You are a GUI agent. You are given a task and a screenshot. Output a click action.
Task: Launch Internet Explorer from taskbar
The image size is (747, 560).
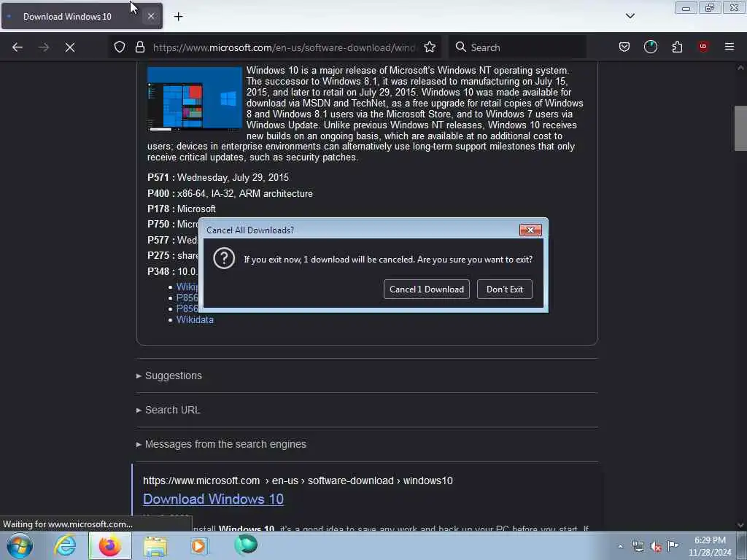coord(65,545)
